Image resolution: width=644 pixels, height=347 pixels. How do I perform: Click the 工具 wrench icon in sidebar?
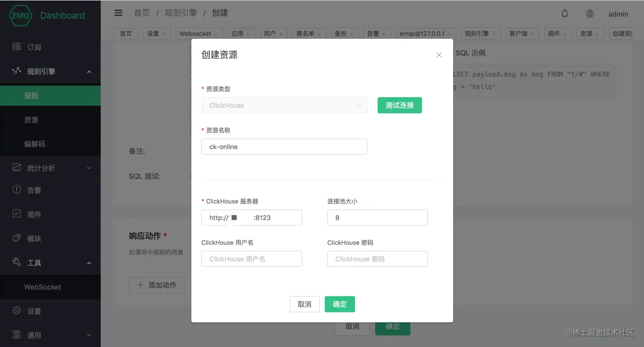(17, 262)
